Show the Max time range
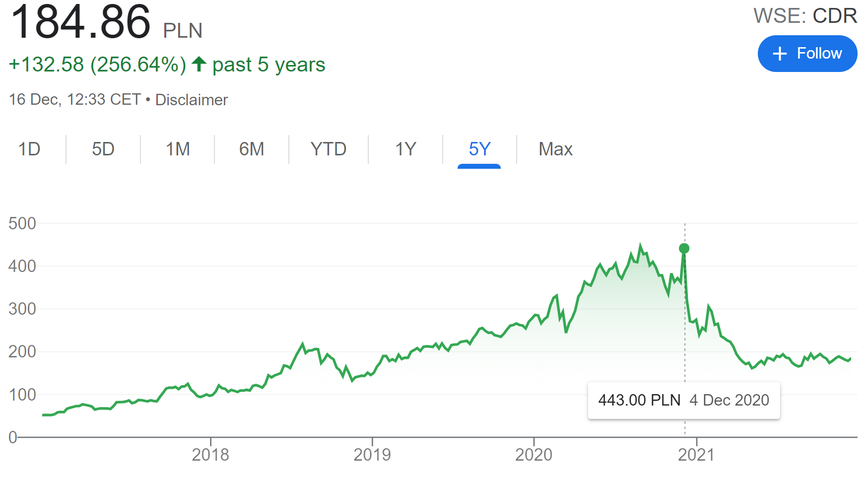Image resolution: width=868 pixels, height=480 pixels. click(556, 149)
